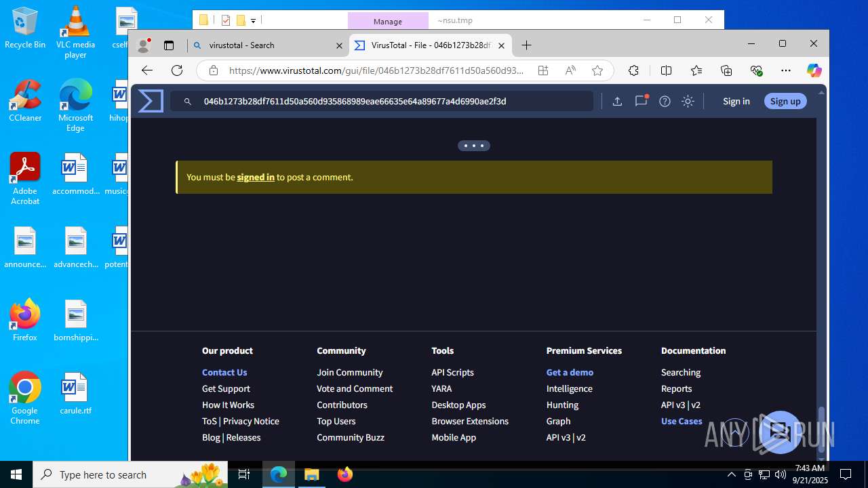Click the Sign in link
868x488 pixels.
click(736, 101)
